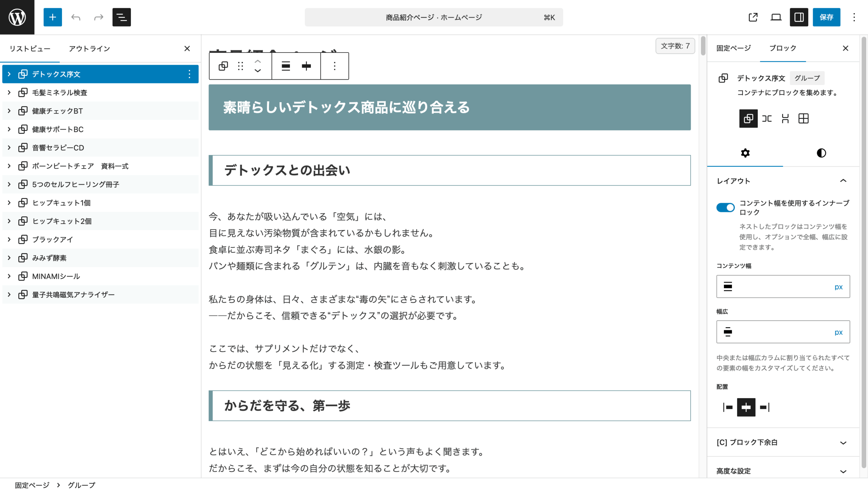Open the Styles half-circle tab icon

point(821,153)
